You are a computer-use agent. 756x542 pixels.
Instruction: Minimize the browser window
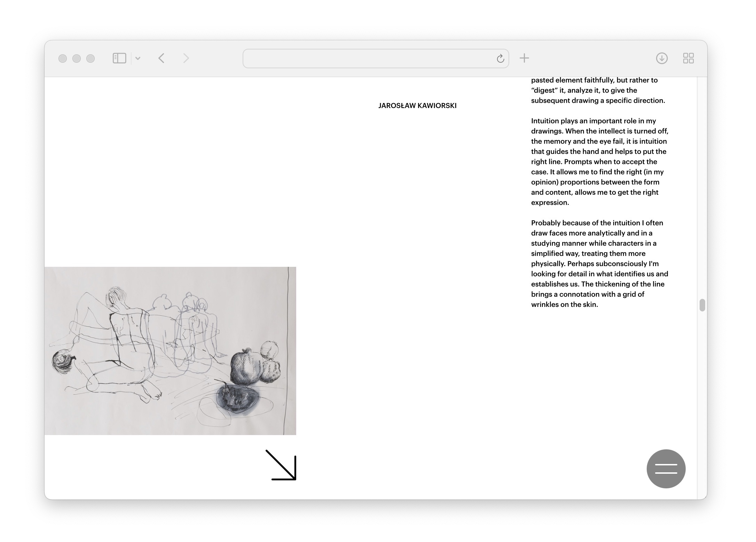point(77,59)
